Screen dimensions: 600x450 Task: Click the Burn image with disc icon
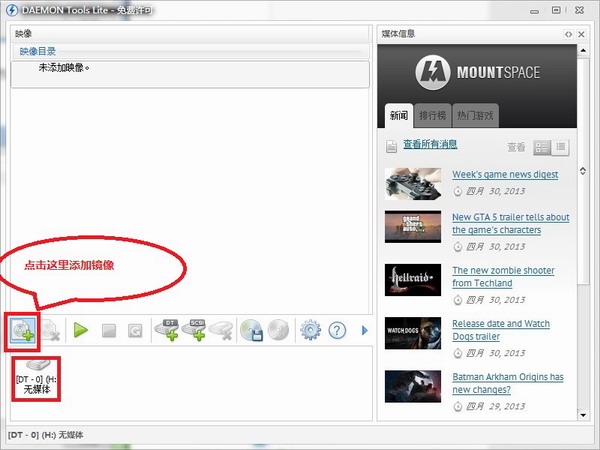click(279, 330)
